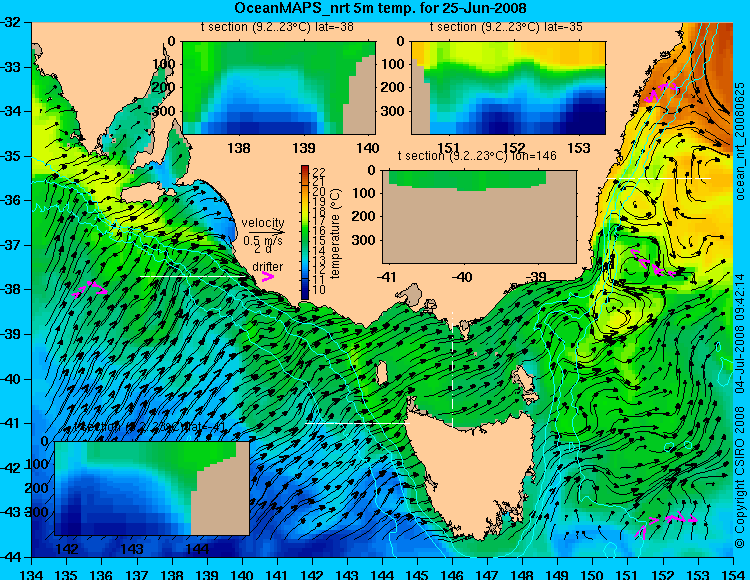Click the dashed white section line at longitude 146
Viewport: 750px width, 580px height.
pyautogui.click(x=452, y=369)
